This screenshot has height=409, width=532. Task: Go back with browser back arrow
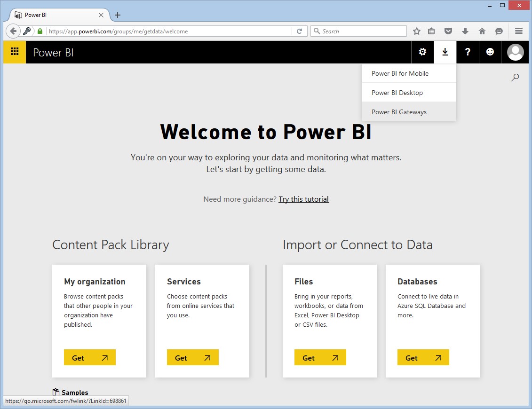pos(13,31)
